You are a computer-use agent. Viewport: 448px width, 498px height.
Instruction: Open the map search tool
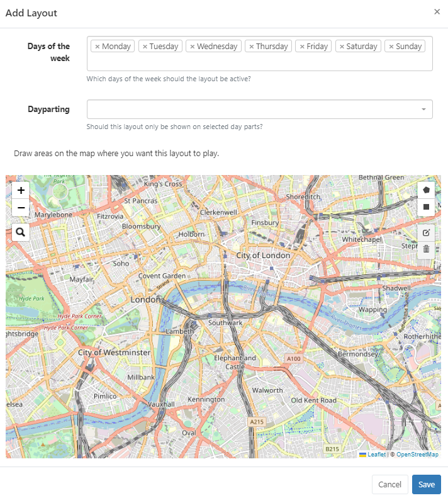click(x=21, y=233)
